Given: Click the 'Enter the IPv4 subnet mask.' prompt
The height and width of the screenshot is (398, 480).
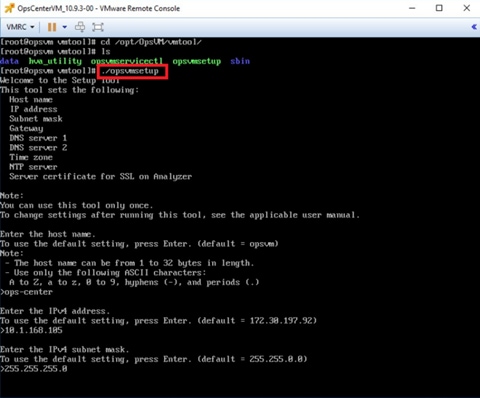Looking at the screenshot, I should coord(65,349).
